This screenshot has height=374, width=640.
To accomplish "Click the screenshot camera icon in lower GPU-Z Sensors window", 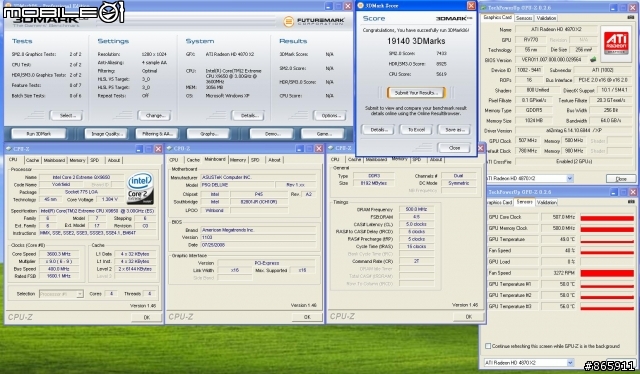I will coord(631,202).
